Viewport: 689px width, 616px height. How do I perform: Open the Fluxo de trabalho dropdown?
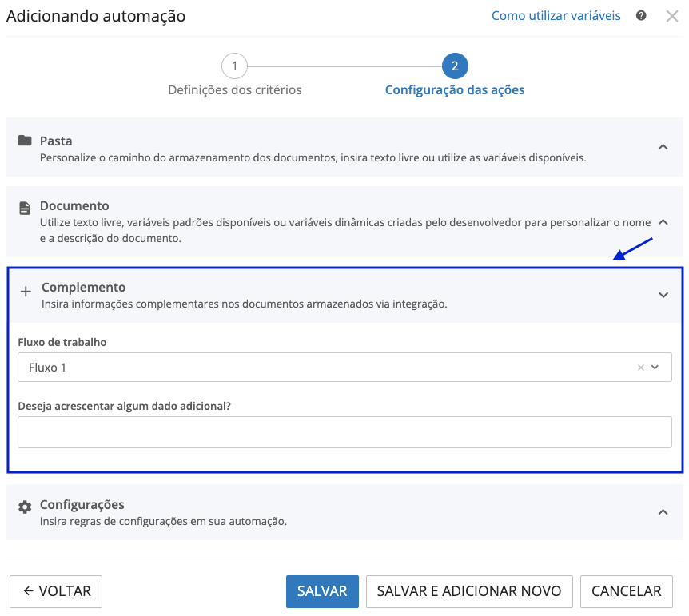[x=655, y=368]
